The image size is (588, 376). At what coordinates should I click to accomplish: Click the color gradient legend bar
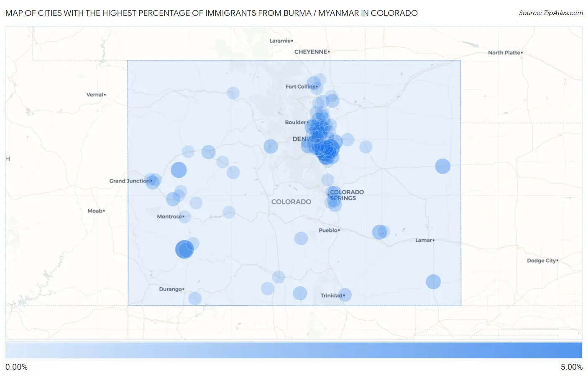tap(294, 350)
